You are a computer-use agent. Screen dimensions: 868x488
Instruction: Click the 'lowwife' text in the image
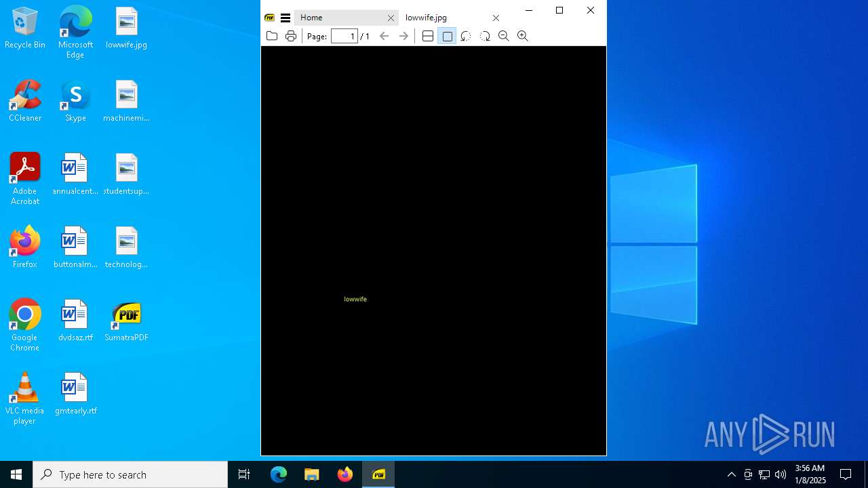pos(355,299)
